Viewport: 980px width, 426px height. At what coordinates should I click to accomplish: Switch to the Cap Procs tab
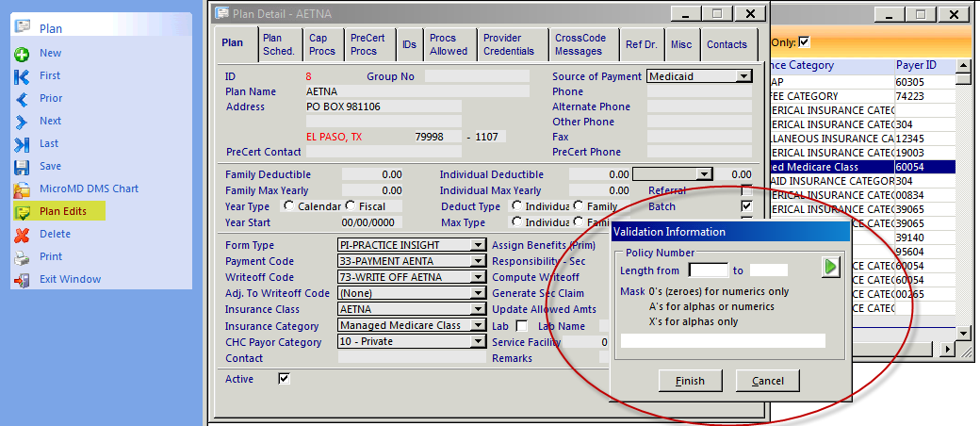(x=322, y=44)
